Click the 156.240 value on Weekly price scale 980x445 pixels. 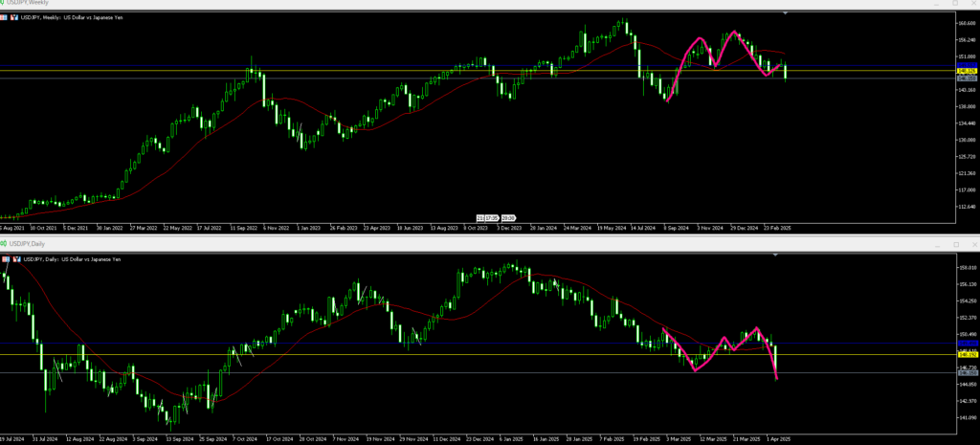(967, 40)
